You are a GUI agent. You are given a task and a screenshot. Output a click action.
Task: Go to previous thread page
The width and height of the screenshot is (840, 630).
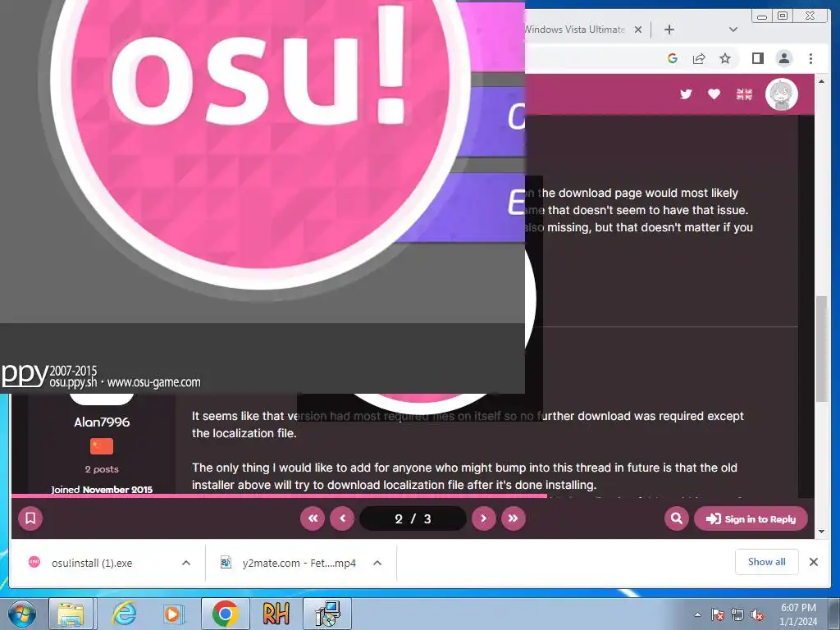point(342,518)
